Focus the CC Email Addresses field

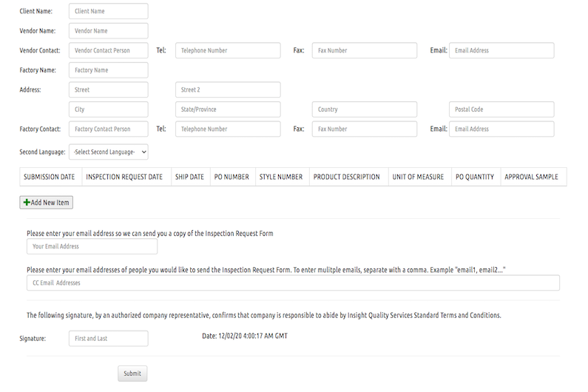pos(293,283)
